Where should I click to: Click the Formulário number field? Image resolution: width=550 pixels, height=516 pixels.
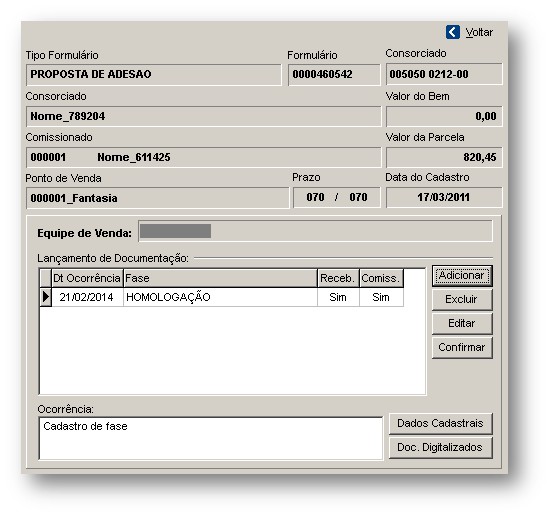tap(334, 74)
